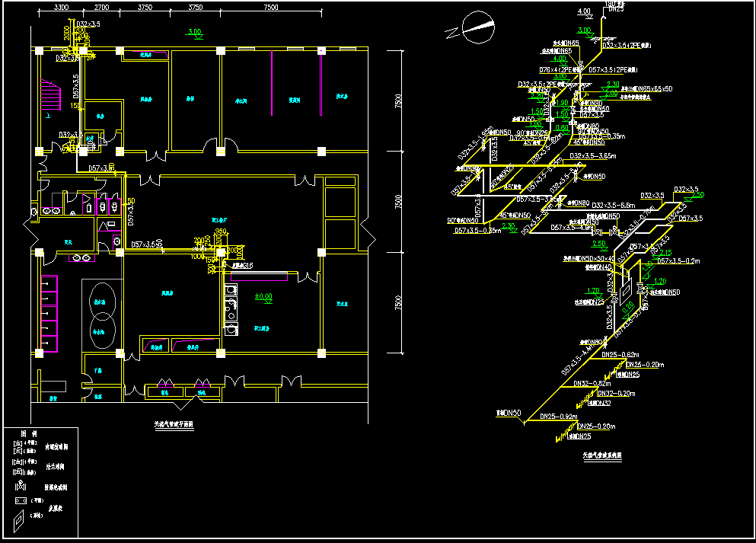Click the D32×3.5-3.65m pipe label
This screenshot has height=543, width=756.
(x=592, y=156)
